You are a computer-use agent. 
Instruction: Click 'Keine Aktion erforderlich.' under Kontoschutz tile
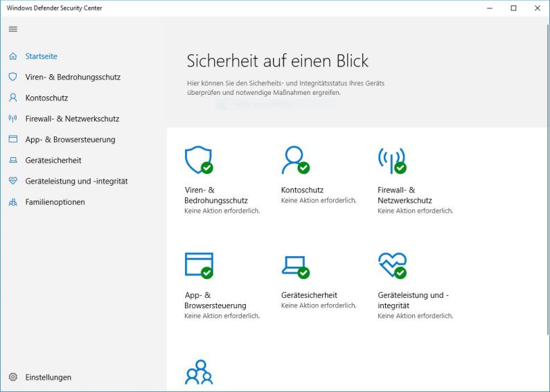coord(319,201)
